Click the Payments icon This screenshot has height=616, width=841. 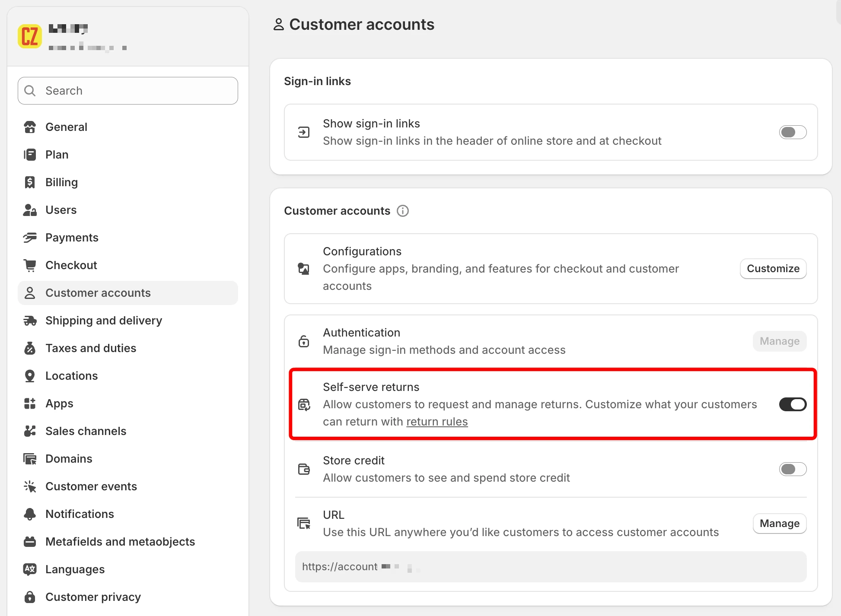point(30,238)
